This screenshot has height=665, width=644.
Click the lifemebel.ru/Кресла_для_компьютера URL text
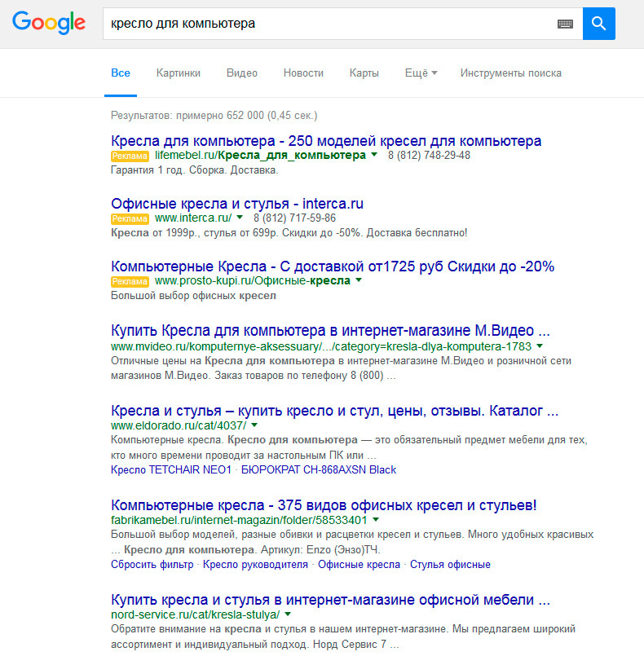(x=260, y=155)
